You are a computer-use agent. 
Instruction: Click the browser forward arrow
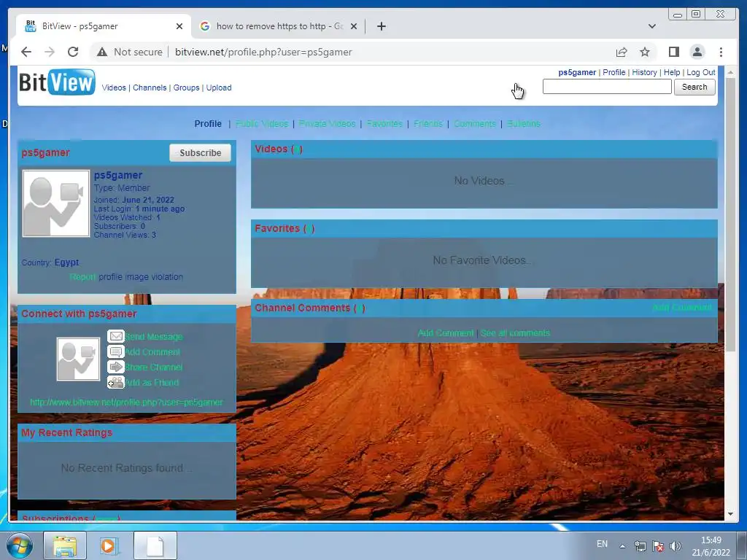pyautogui.click(x=50, y=52)
